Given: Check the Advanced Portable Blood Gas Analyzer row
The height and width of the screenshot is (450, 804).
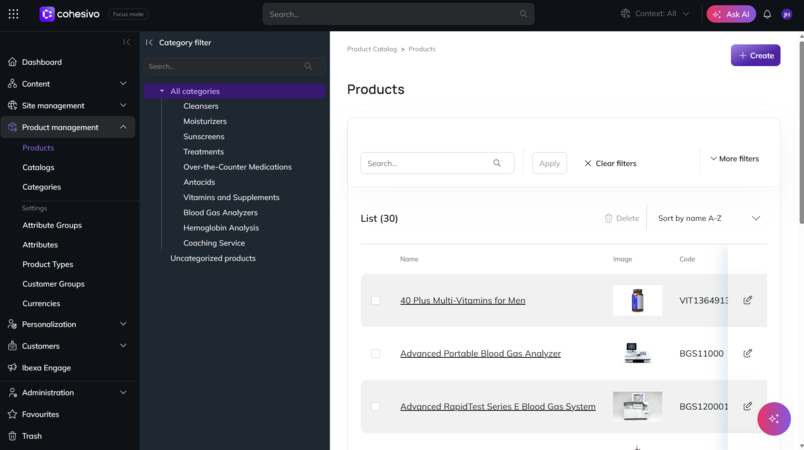Looking at the screenshot, I should (x=376, y=354).
